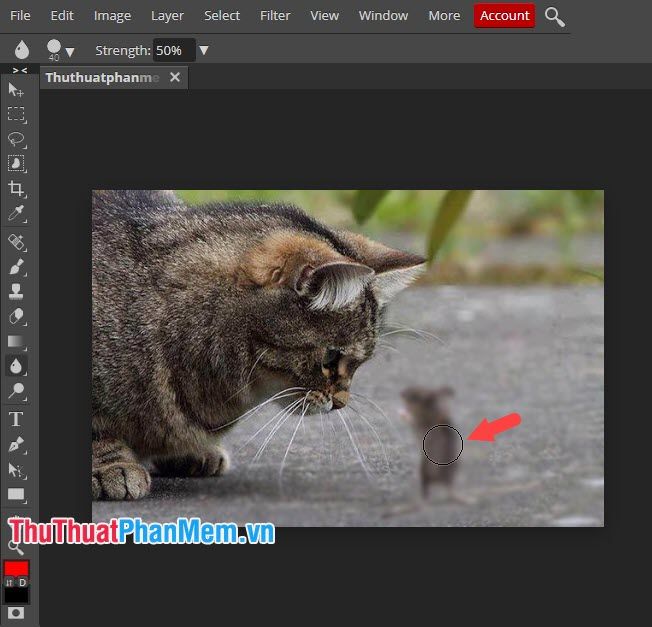652x627 pixels.
Task: Collapse the toolbar with double-arrow toggle
Action: [x=20, y=70]
